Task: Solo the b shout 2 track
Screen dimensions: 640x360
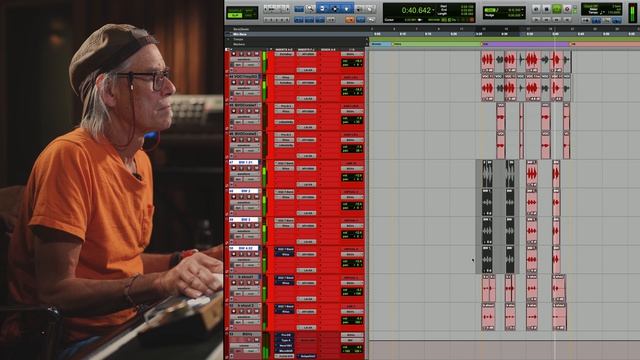Action: 249,311
